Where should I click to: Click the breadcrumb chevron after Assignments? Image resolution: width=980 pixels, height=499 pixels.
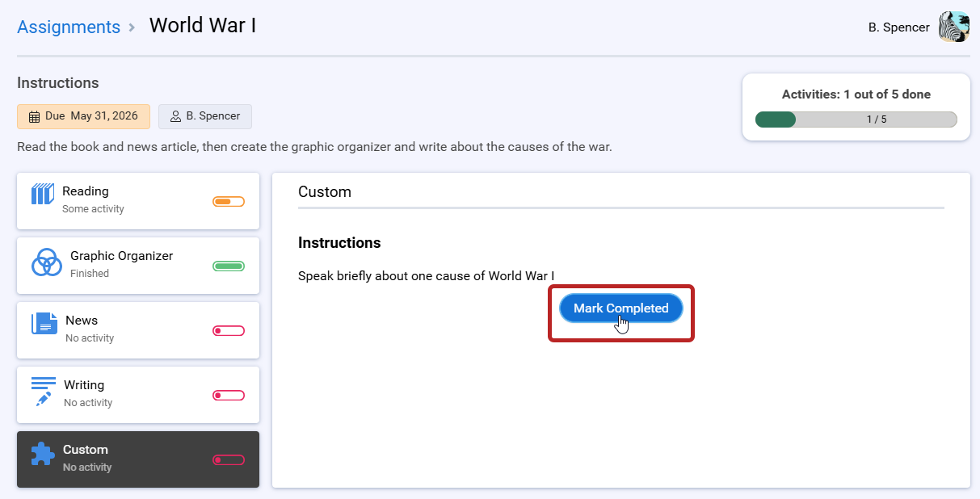tap(132, 27)
